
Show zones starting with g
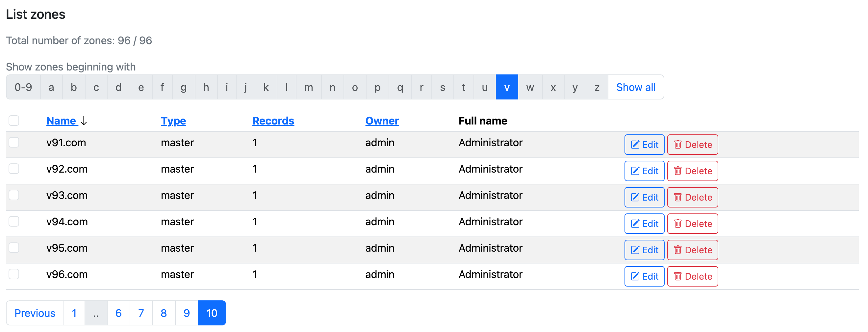click(183, 87)
